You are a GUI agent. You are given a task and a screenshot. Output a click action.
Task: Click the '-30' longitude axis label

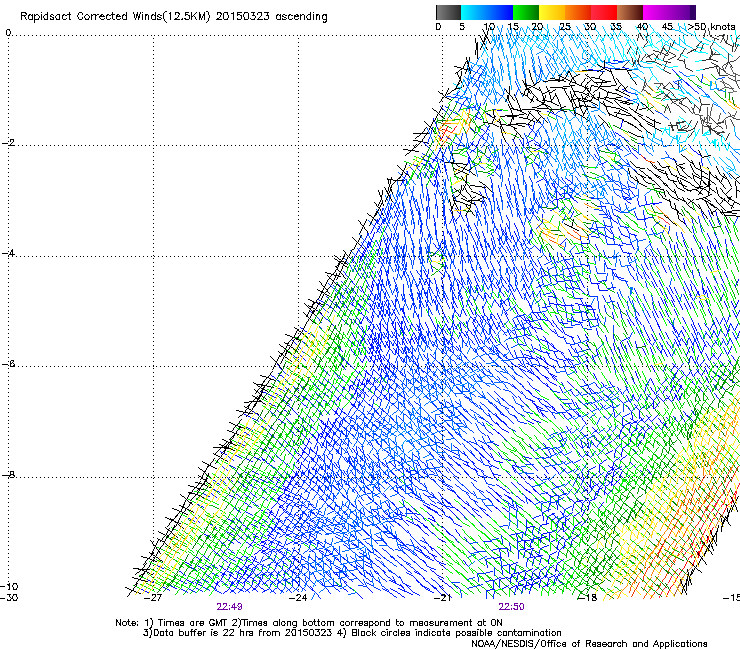tap(9, 598)
